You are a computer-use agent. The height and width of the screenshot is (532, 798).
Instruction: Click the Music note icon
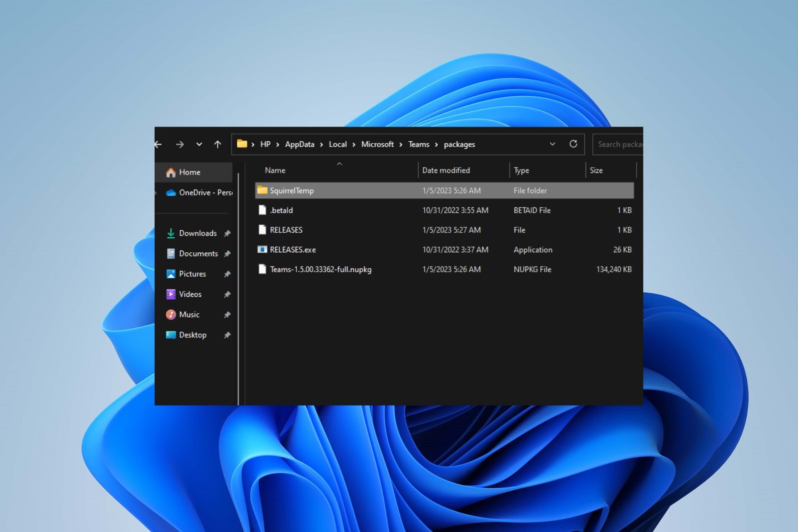(171, 315)
